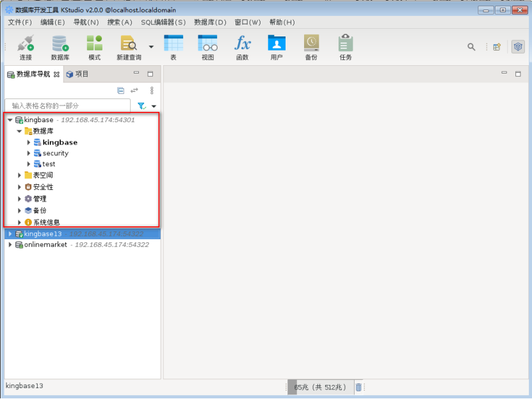Open the SQL编辑器(S) menu
Screen dimensions: 532x399
(163, 22)
